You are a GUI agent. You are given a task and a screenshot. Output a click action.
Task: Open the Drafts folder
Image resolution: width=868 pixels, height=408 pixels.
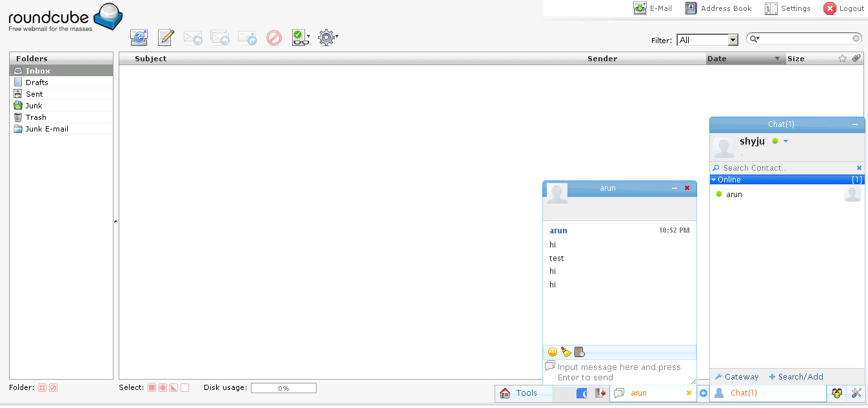[x=61, y=83]
